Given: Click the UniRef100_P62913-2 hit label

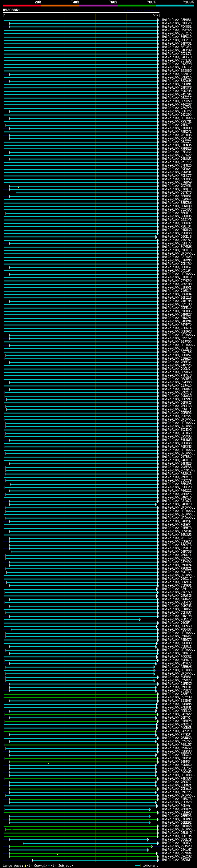Looking at the screenshot, I should 179,470.
